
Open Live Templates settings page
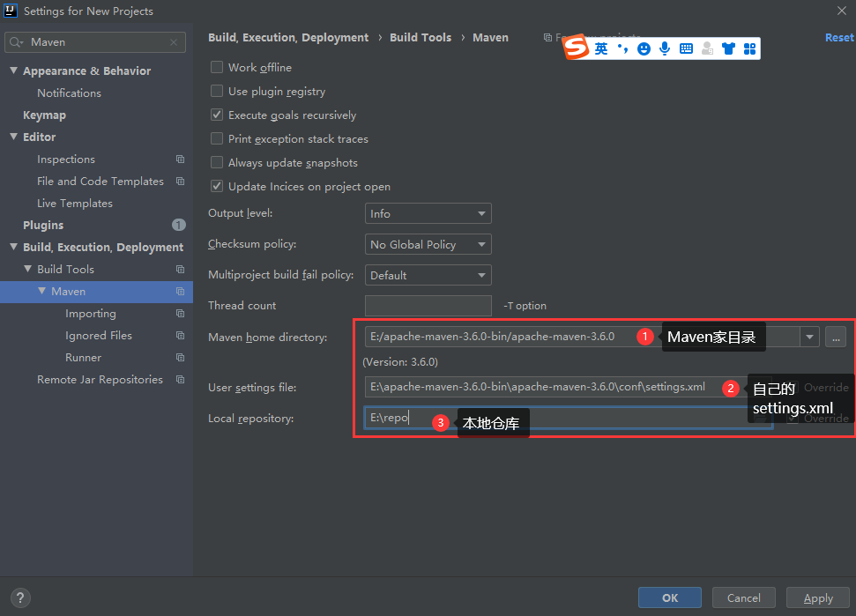[x=75, y=204]
